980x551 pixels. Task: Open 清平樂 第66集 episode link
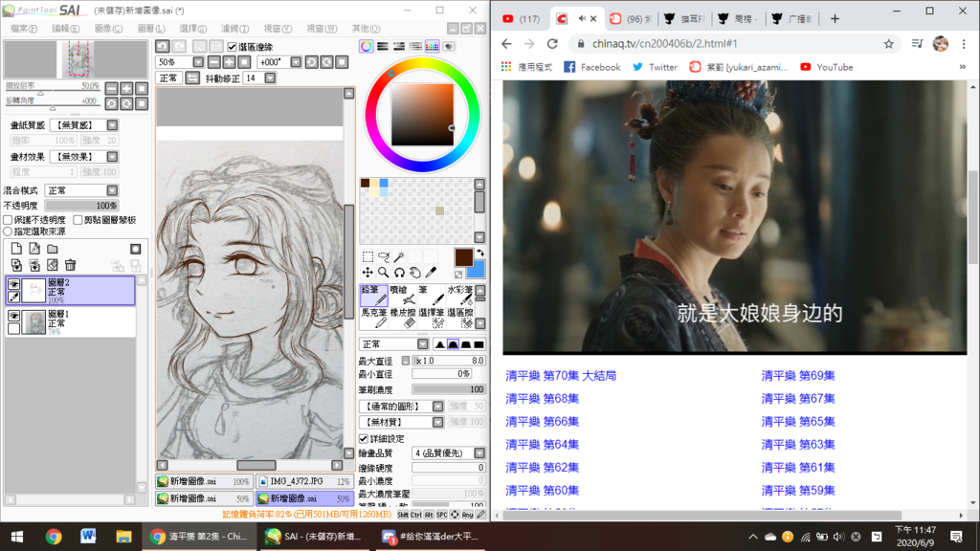pos(542,422)
